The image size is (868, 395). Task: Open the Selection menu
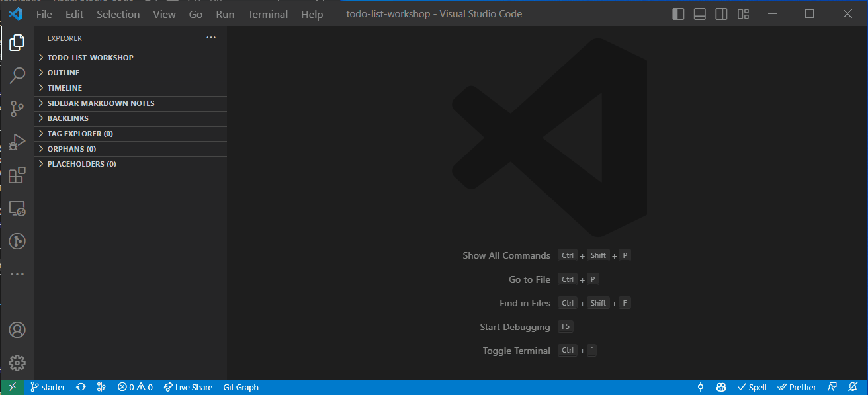click(x=118, y=14)
